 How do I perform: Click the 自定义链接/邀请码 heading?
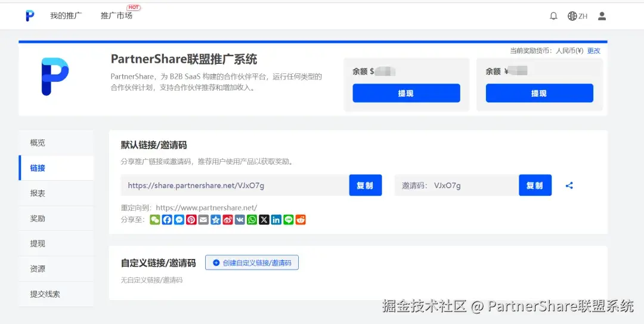(x=158, y=263)
